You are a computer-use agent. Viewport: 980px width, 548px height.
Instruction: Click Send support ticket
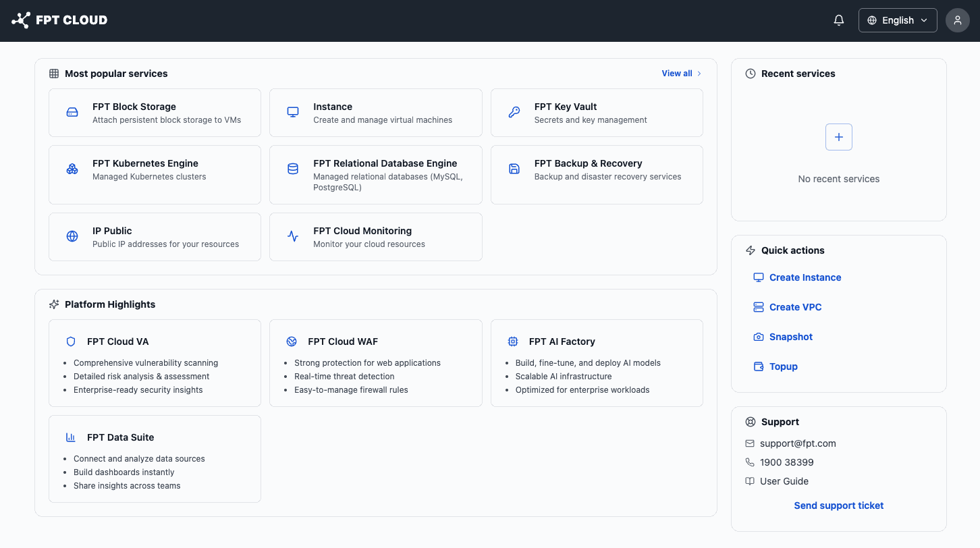point(839,505)
